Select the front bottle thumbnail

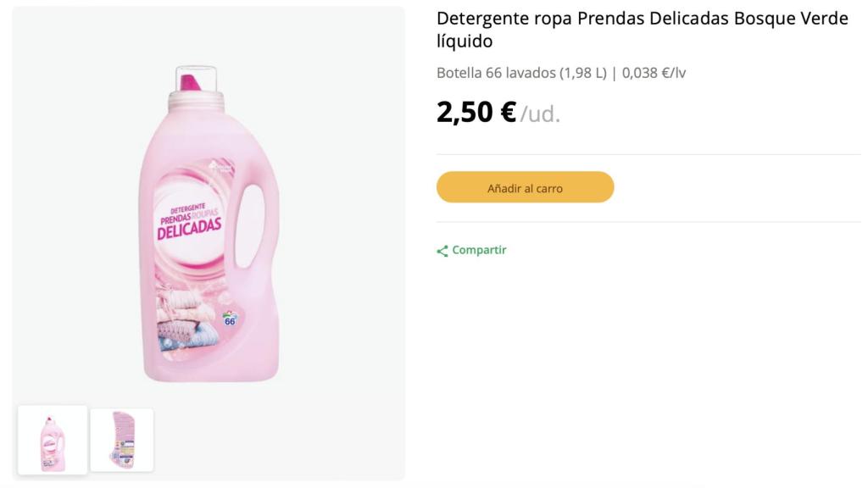coord(52,440)
